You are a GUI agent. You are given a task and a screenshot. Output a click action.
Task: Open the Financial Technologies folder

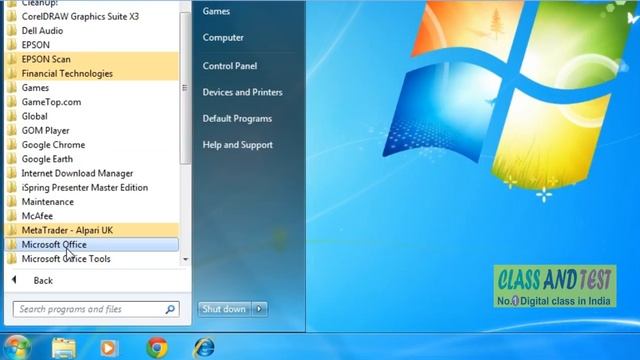coord(92,73)
